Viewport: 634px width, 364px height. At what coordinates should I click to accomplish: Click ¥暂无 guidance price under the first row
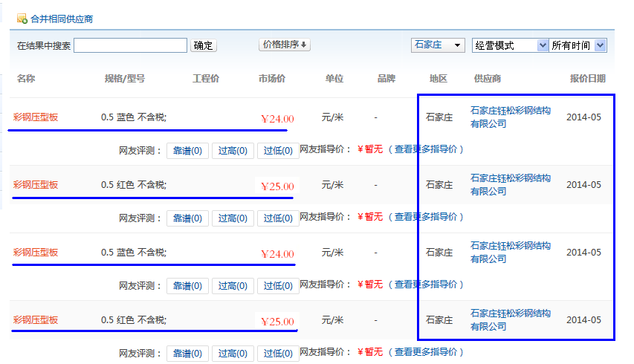click(370, 149)
